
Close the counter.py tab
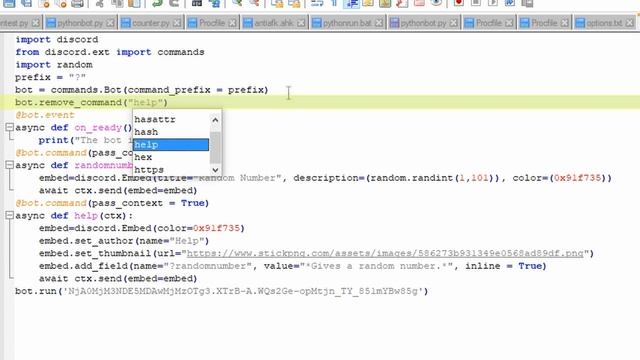click(x=177, y=23)
